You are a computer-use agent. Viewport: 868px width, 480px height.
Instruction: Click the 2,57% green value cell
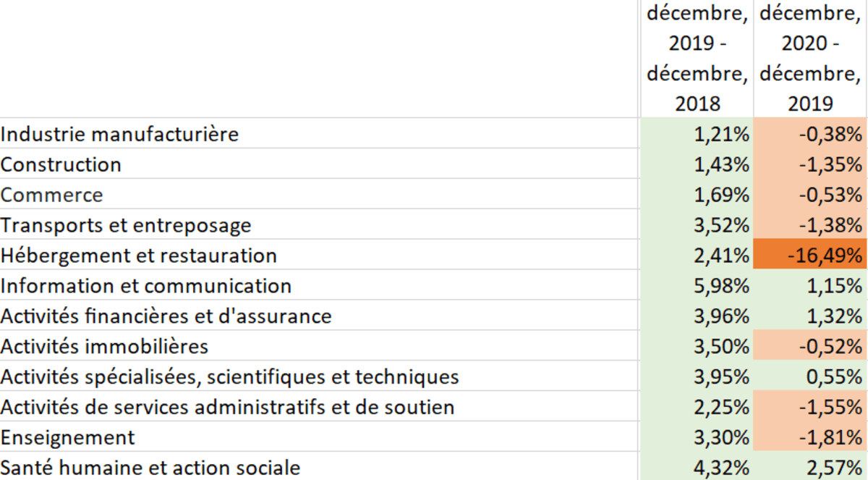810,468
